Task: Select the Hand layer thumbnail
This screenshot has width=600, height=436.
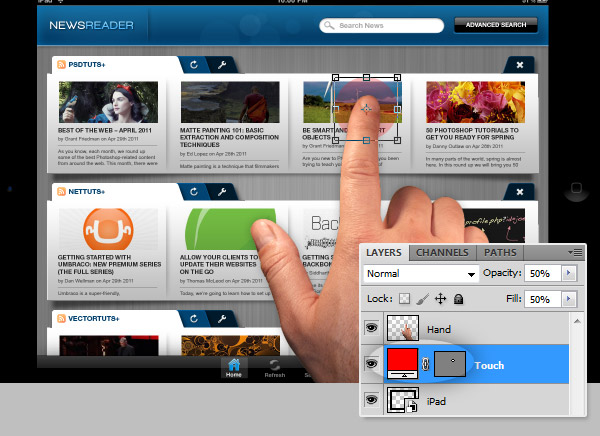Action: tap(403, 328)
